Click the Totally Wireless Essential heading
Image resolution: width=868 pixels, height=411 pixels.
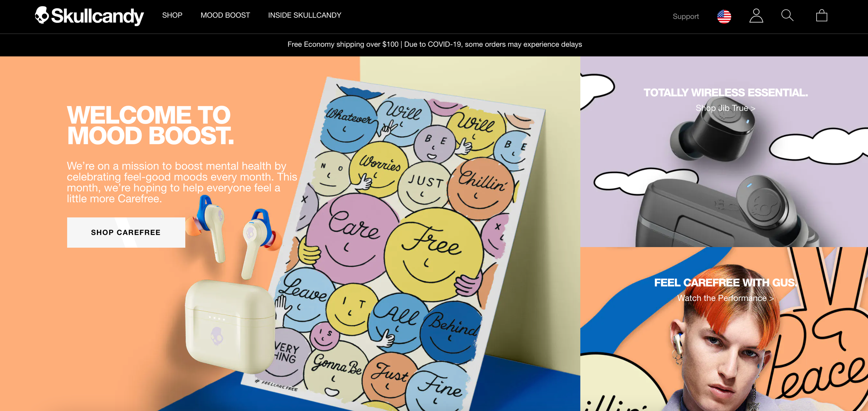pos(725,92)
